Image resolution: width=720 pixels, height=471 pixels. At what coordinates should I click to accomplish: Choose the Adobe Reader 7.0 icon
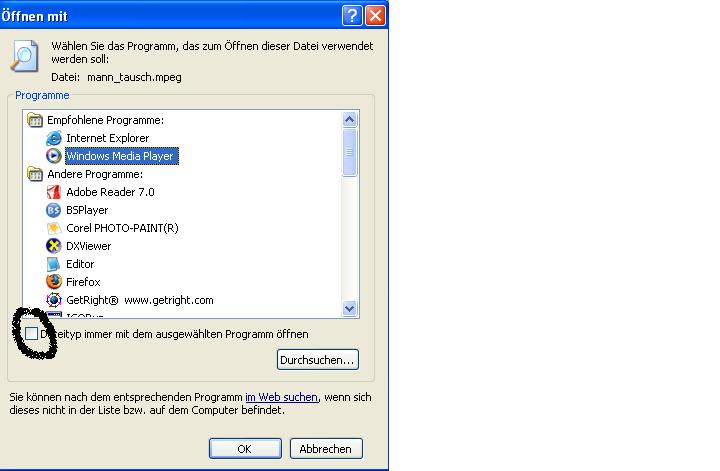54,192
